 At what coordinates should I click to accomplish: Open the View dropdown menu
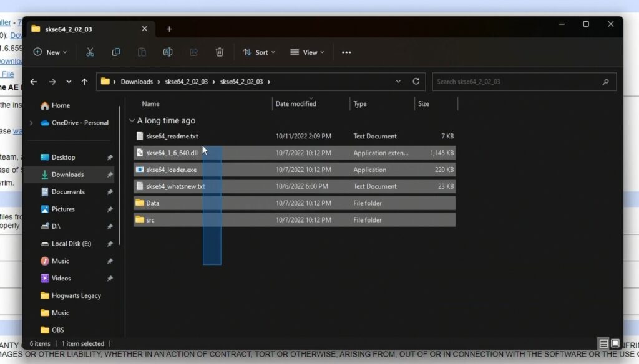(x=307, y=52)
